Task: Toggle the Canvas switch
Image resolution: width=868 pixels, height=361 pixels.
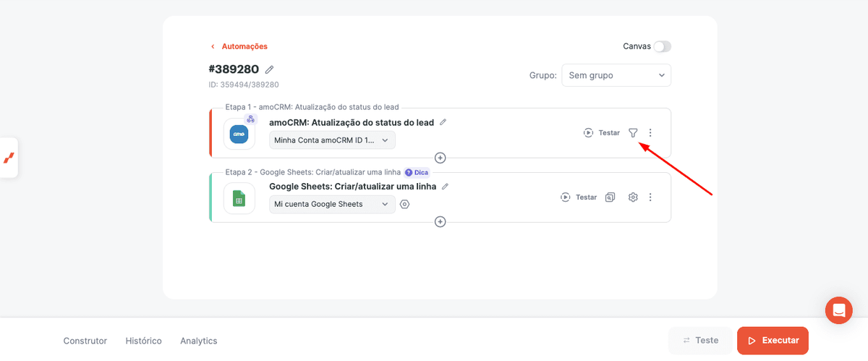Action: pos(662,46)
